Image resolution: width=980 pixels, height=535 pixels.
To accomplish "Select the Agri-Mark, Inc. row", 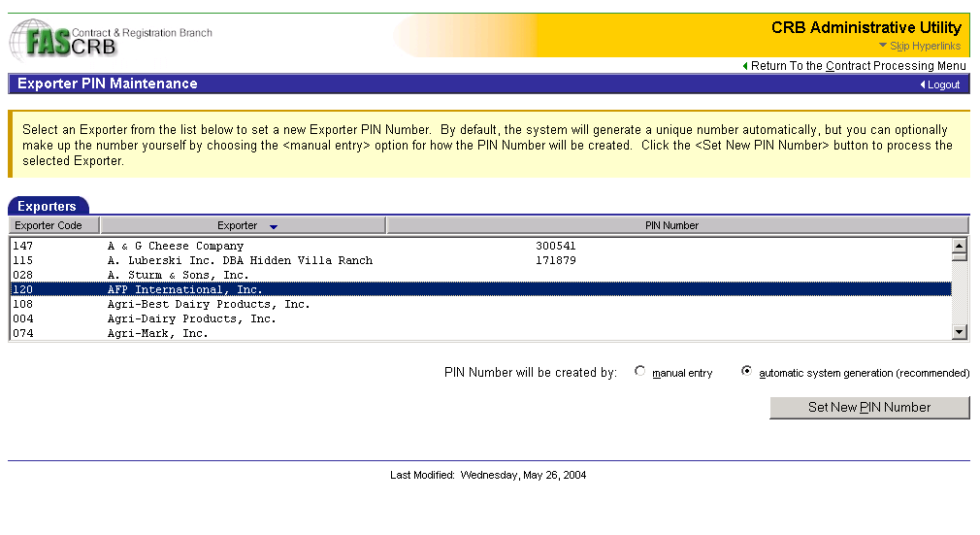I will 480,333.
